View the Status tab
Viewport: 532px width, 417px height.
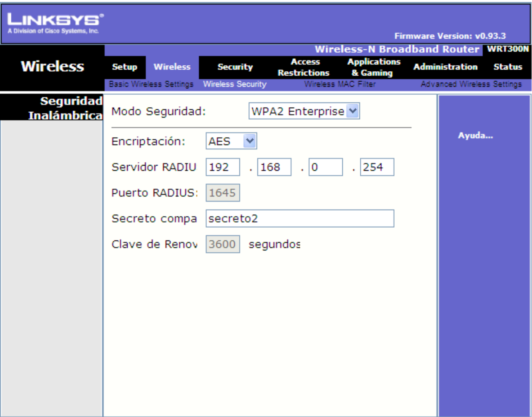click(x=508, y=67)
